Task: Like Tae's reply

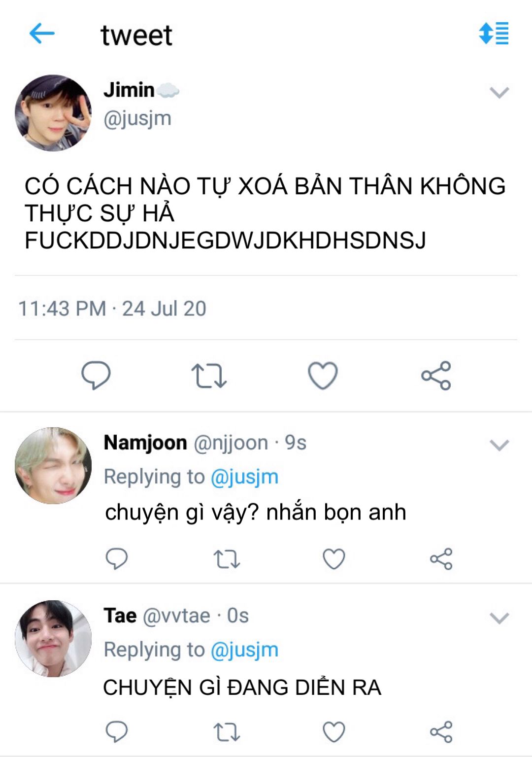Action: [x=334, y=732]
